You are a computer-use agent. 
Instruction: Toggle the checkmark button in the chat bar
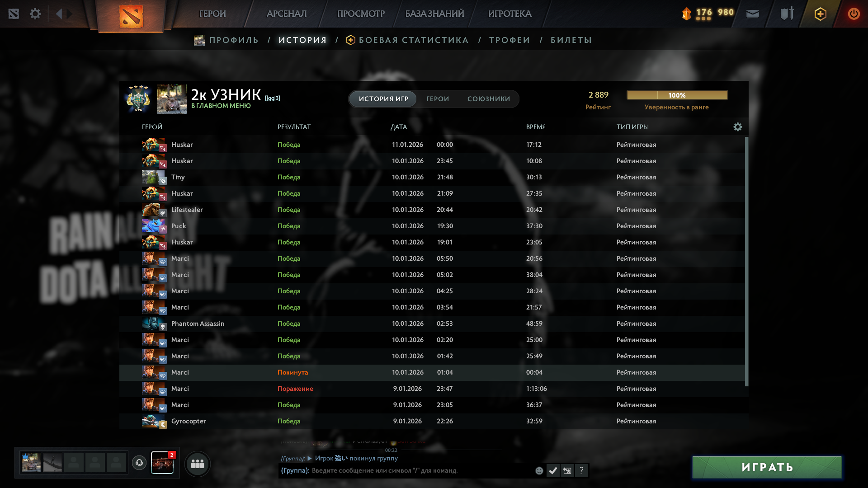[x=553, y=471]
